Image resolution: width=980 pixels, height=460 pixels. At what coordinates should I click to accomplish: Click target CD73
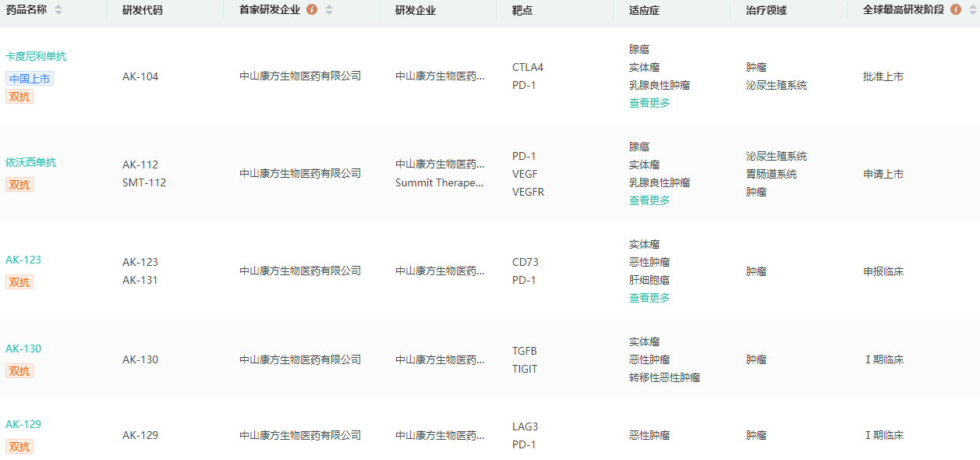point(525,262)
